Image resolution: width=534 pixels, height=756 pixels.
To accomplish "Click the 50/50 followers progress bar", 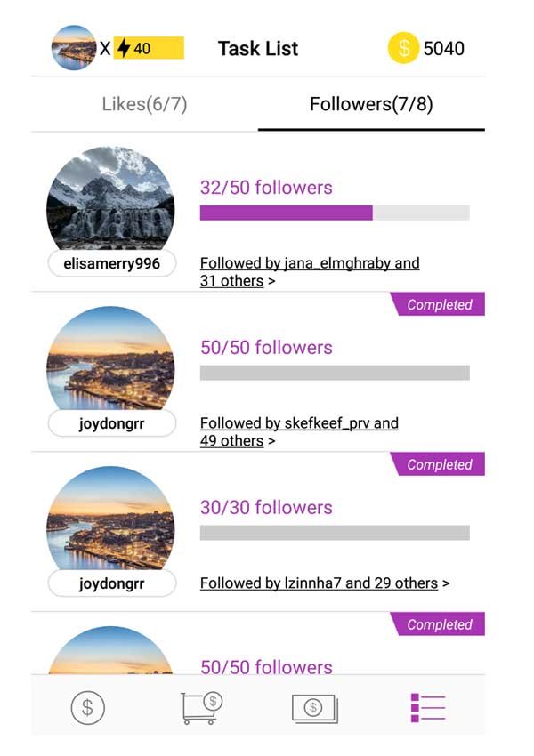I will coord(335,373).
